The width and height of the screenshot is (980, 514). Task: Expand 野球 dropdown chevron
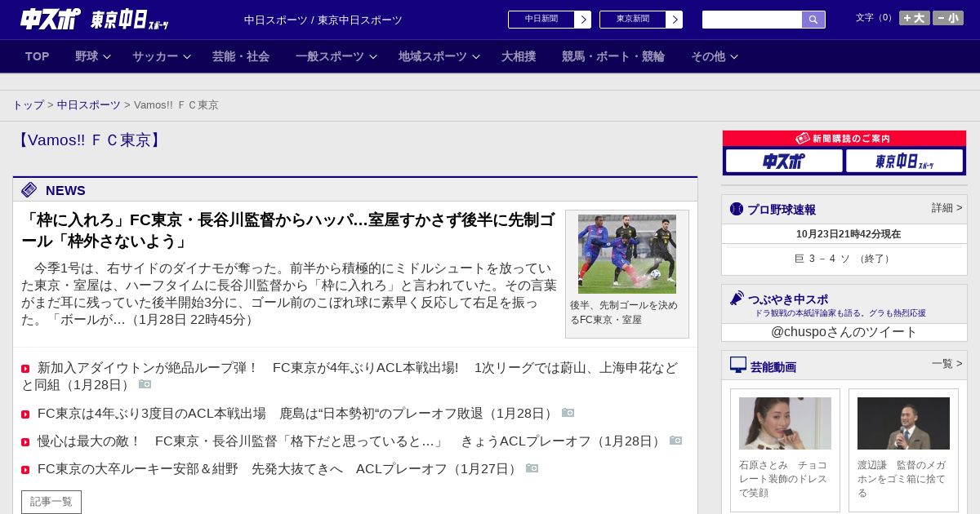coord(107,56)
